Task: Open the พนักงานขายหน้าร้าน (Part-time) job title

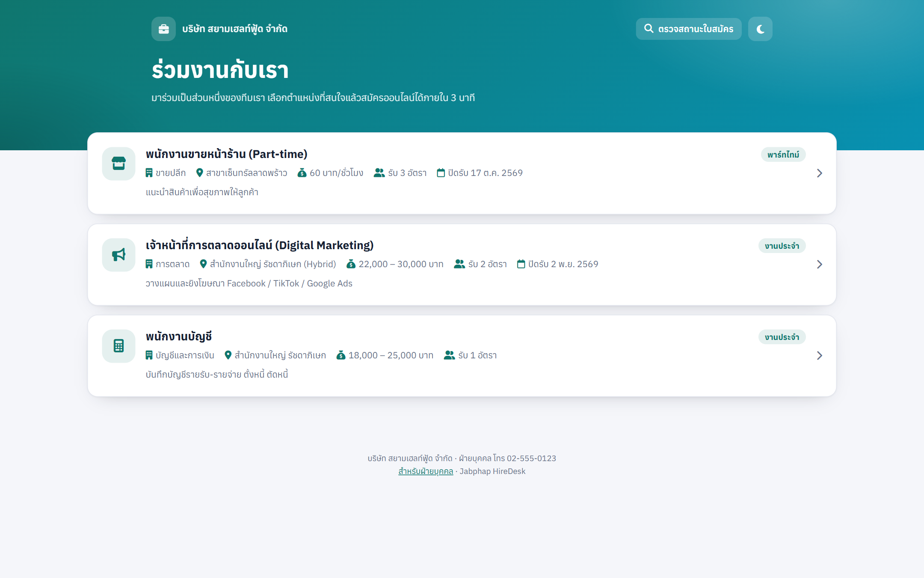Action: pyautogui.click(x=226, y=154)
